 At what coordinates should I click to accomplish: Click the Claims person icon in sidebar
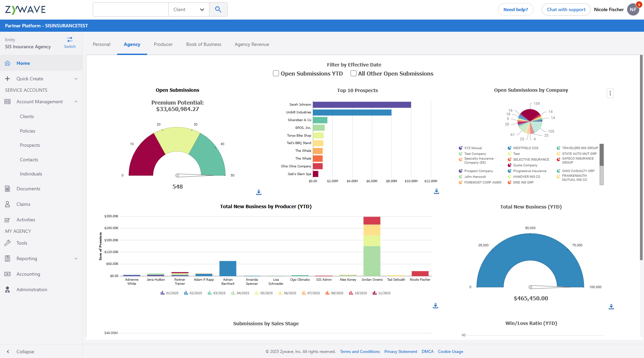coord(7,204)
